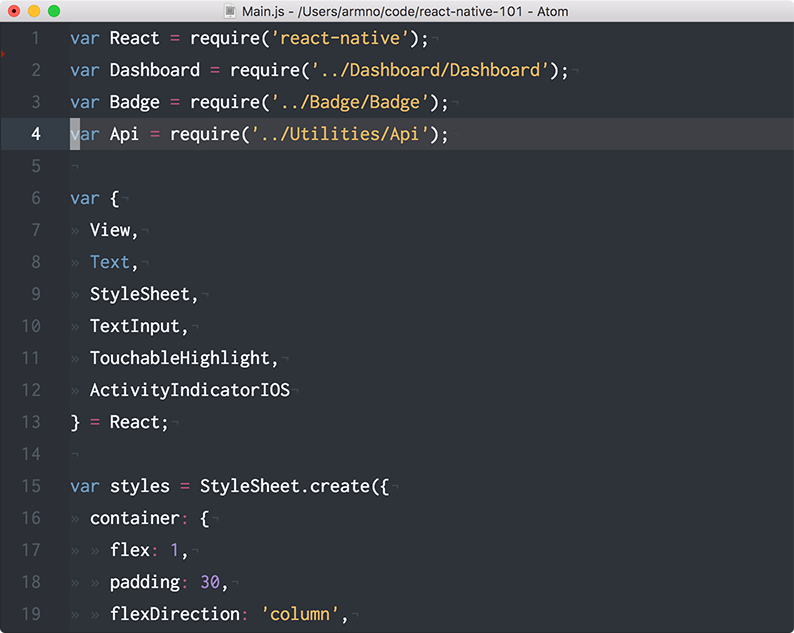The height and width of the screenshot is (633, 794).
Task: Click line number 10 in the gutter
Action: (31, 326)
